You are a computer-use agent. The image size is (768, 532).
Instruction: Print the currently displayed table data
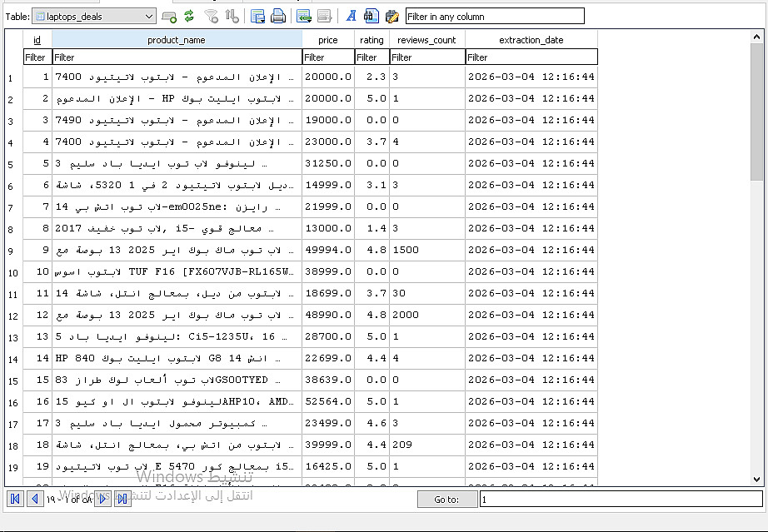[x=278, y=16]
